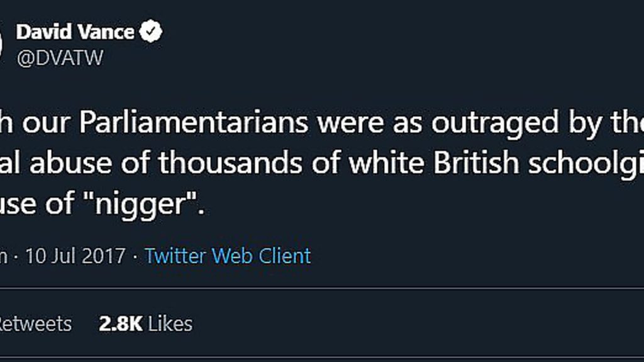644x362 pixels.
Task: Click the word Parliamentarians in the tweet
Action: pyautogui.click(x=194, y=123)
